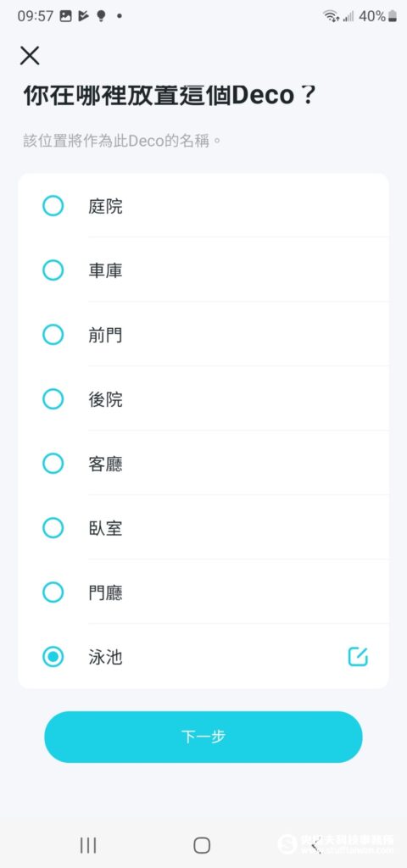This screenshot has width=407, height=868.
Task: Tap the edit icon next to 泳池
Action: coord(358,657)
